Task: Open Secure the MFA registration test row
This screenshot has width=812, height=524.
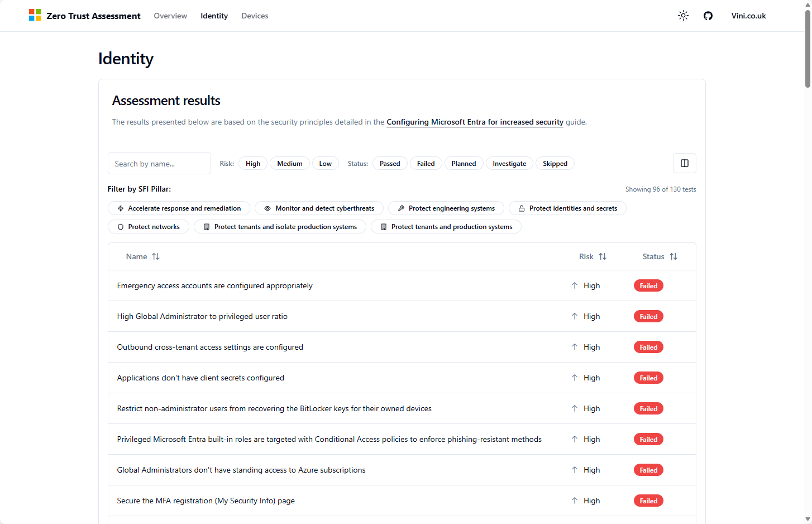Action: tap(206, 501)
